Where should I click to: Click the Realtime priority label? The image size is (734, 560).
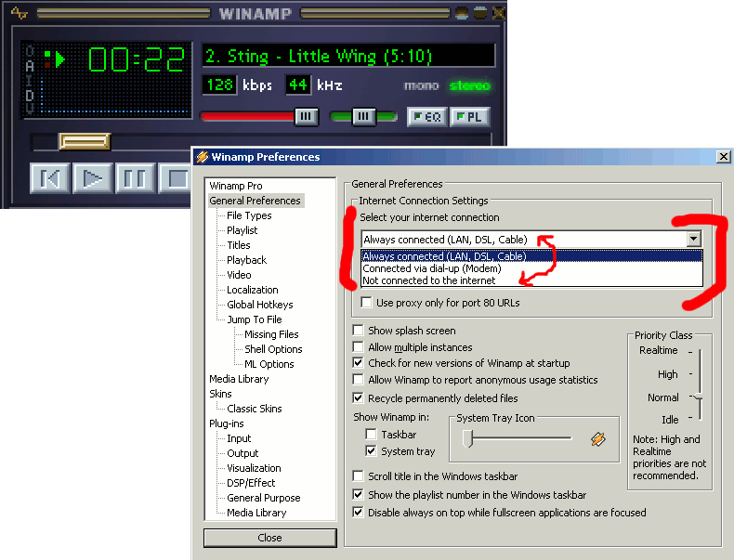(x=658, y=350)
